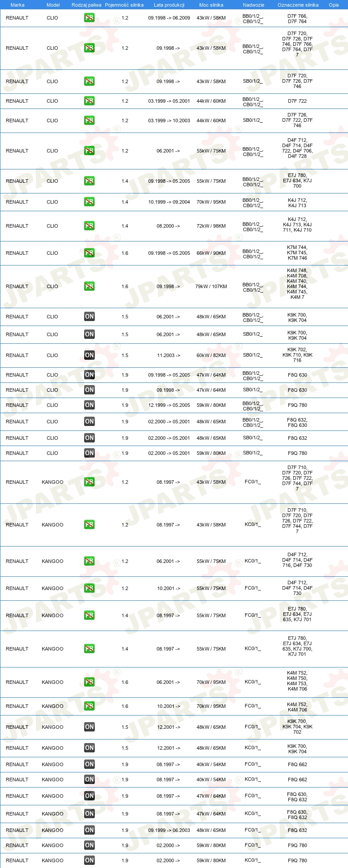This screenshot has height=868, width=348.
Task: Click petrol icon in Kangoo 1.2 10.2001 row
Action: [x=89, y=589]
